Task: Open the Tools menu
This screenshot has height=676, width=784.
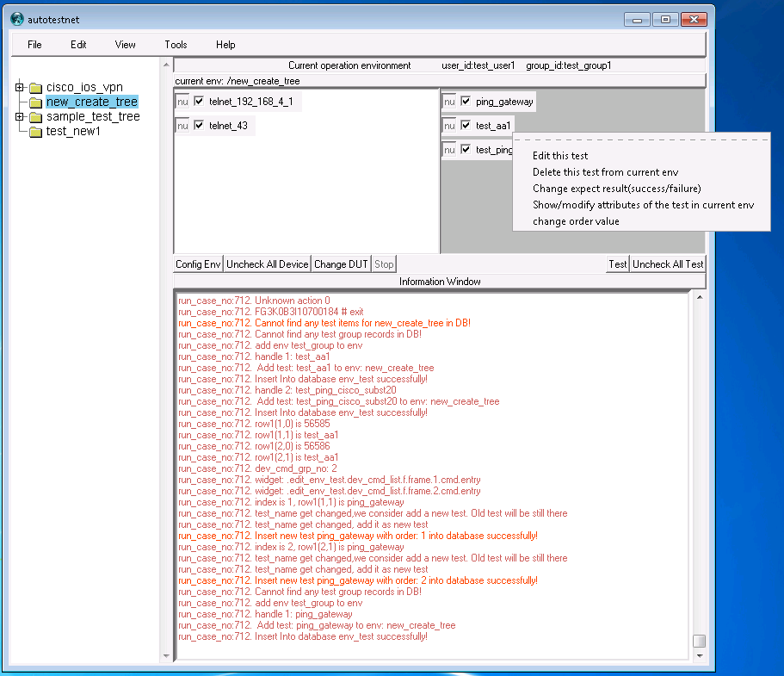Action: (x=176, y=45)
